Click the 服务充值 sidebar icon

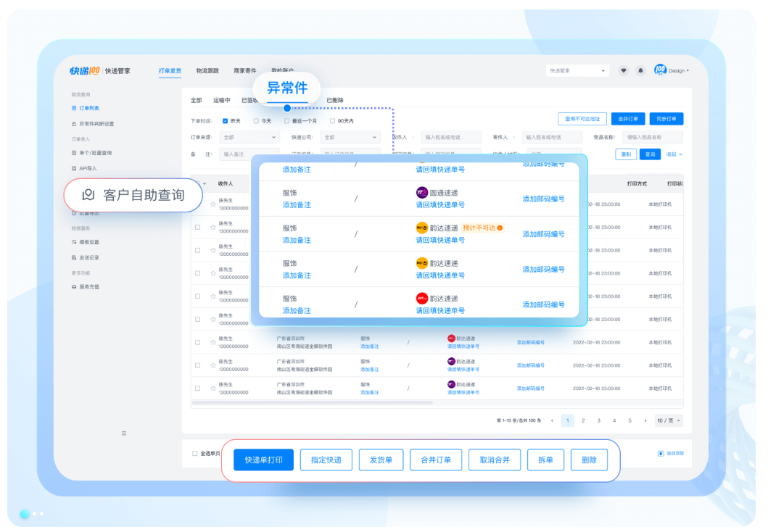(x=74, y=287)
